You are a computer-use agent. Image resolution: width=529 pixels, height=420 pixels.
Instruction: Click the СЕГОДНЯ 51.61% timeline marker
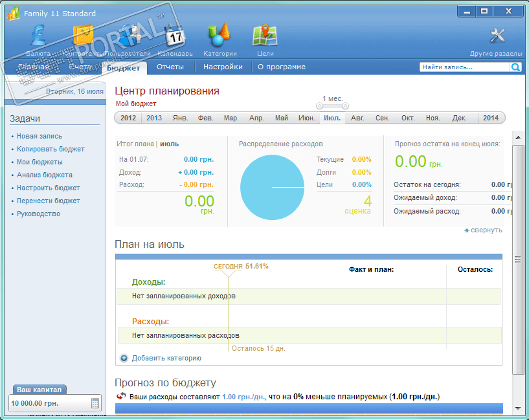tap(241, 266)
